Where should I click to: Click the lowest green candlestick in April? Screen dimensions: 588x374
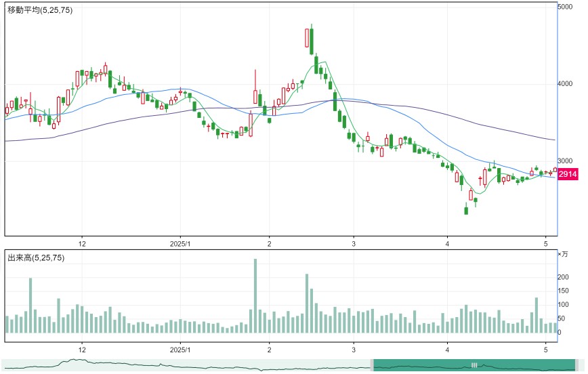click(466, 209)
